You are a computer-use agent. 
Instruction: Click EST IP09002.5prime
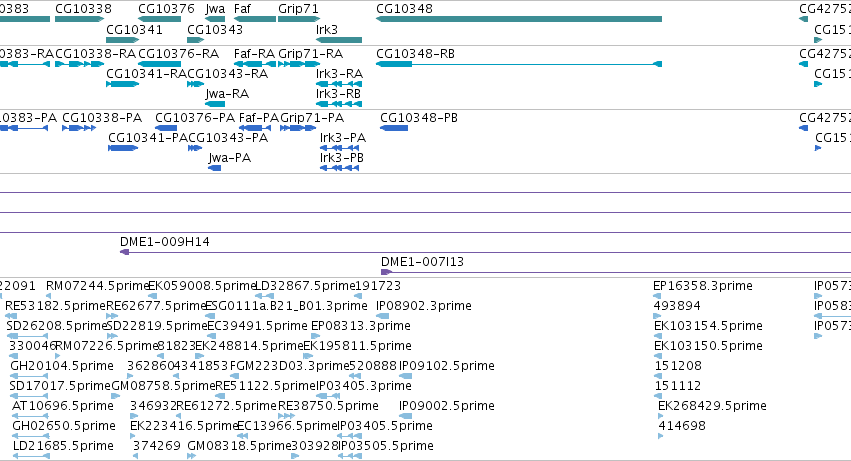point(447,406)
